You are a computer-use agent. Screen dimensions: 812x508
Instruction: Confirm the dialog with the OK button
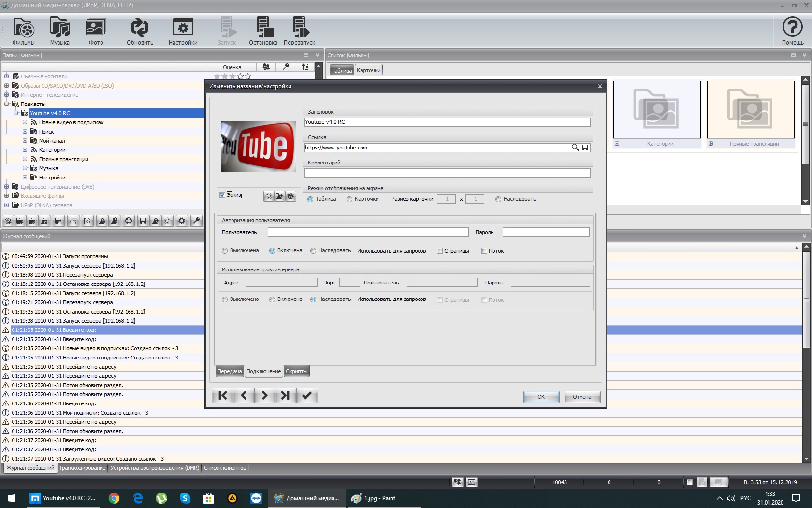tap(541, 397)
